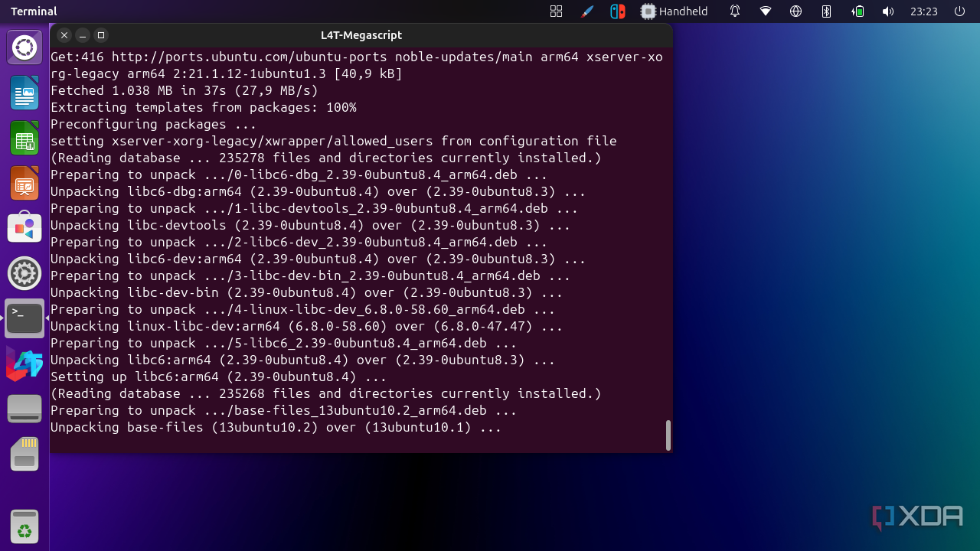Open the gear play settings app icon

pyautogui.click(x=24, y=273)
